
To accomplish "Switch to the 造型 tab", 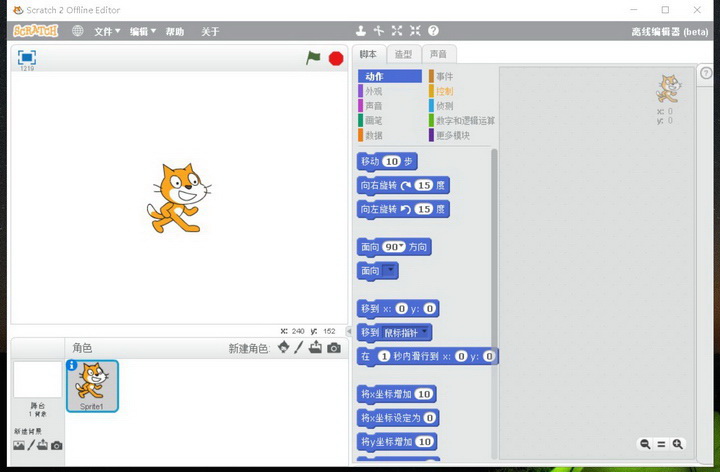I will point(402,54).
